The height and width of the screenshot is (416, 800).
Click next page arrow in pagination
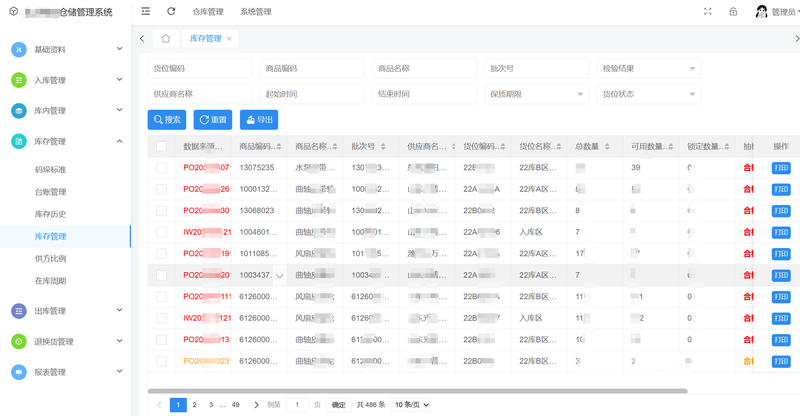[x=256, y=405]
